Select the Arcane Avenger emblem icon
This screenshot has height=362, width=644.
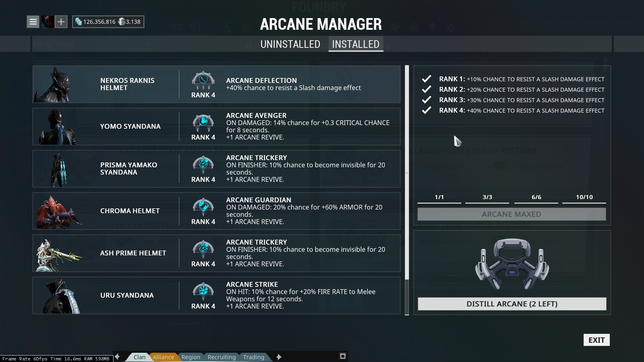(203, 123)
